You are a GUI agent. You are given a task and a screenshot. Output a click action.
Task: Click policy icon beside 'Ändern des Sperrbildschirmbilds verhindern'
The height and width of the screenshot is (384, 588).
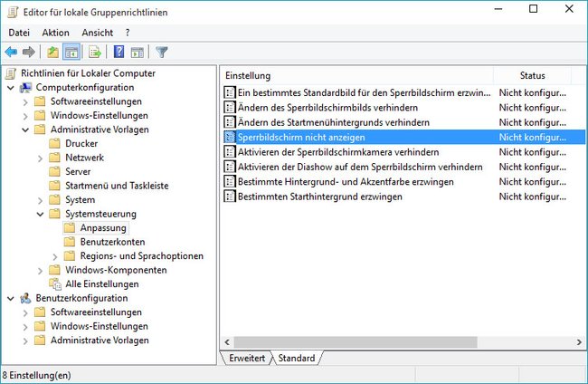[x=230, y=108]
